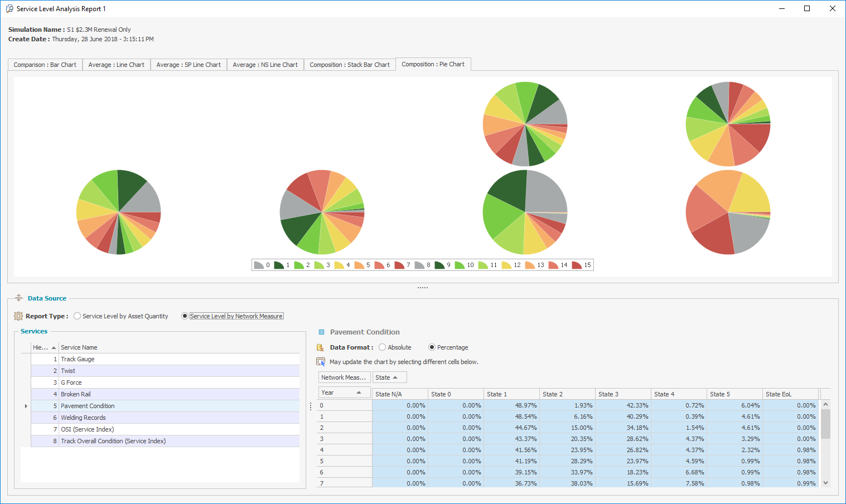Click the Data Format percent icon

tap(320, 347)
